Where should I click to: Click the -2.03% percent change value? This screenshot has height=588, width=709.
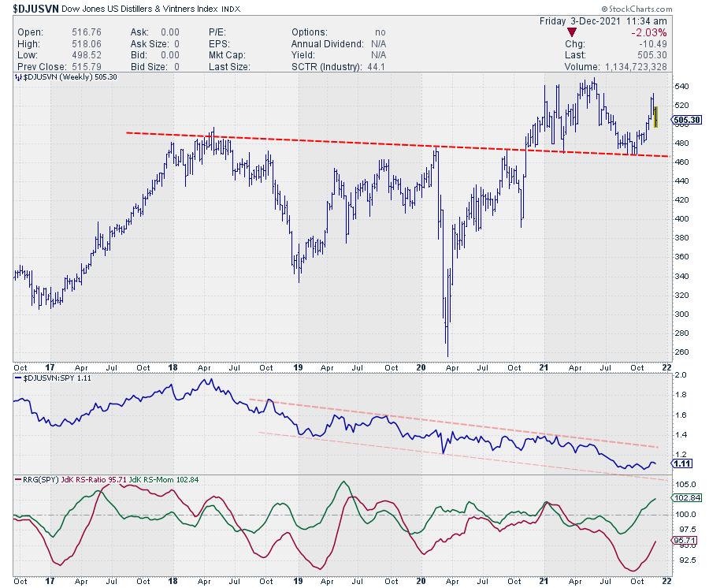648,32
